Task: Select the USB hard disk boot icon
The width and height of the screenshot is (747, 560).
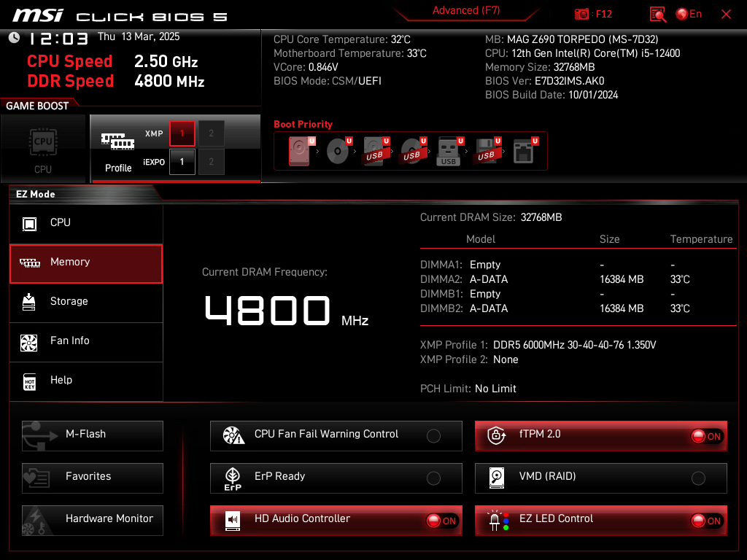Action: click(x=376, y=151)
